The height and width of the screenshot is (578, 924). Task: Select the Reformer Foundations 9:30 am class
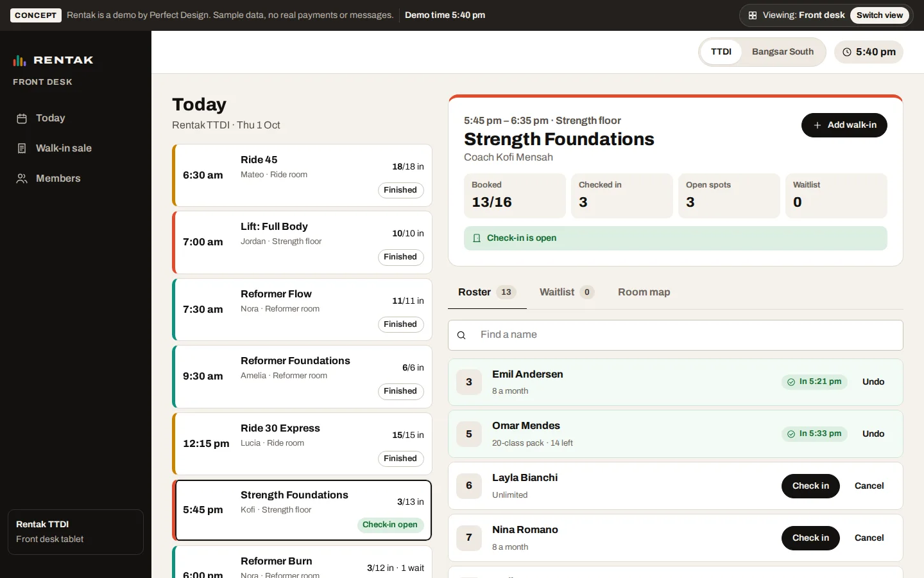302,376
